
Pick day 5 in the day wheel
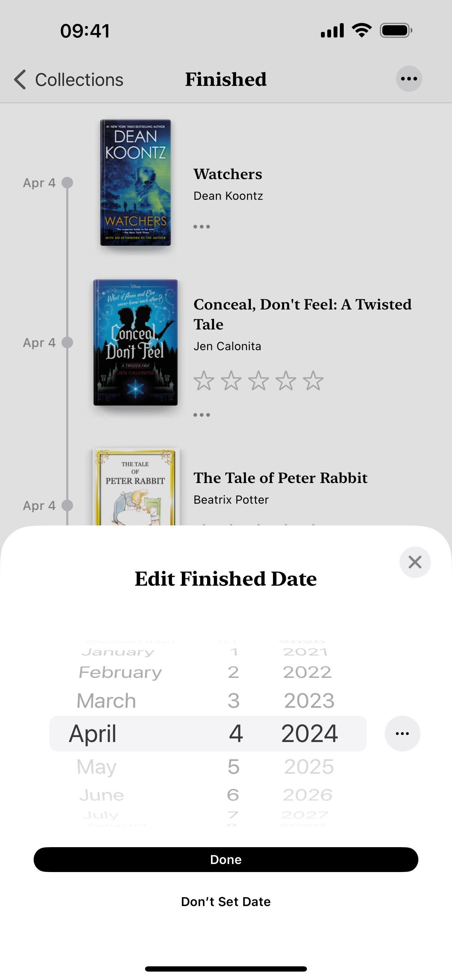pos(234,766)
